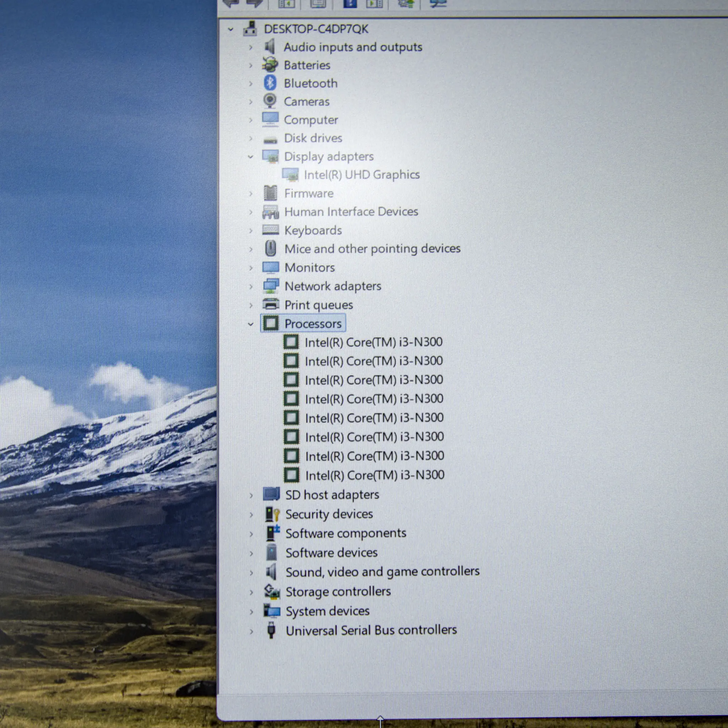Click the Processors category chip icon
728x728 pixels.
click(271, 323)
